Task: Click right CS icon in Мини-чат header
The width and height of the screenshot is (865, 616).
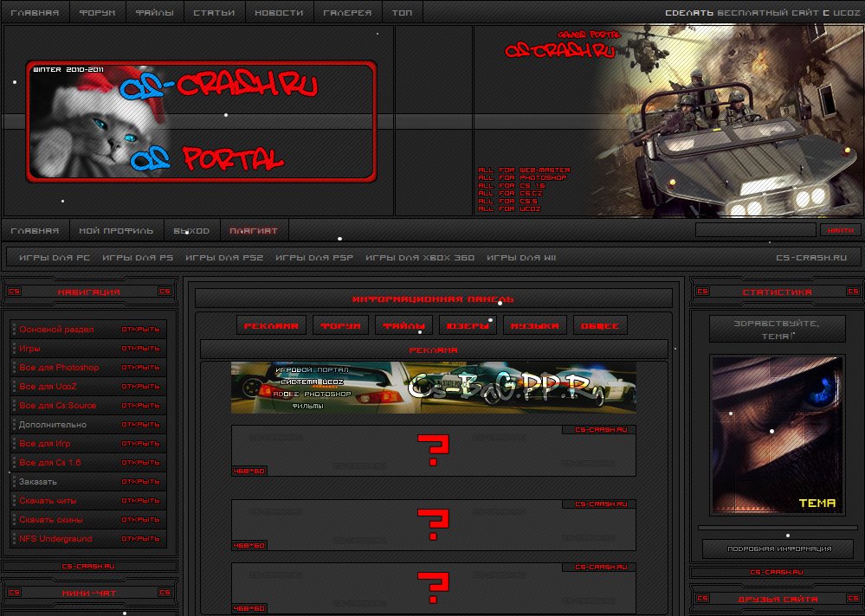Action: click(x=165, y=593)
